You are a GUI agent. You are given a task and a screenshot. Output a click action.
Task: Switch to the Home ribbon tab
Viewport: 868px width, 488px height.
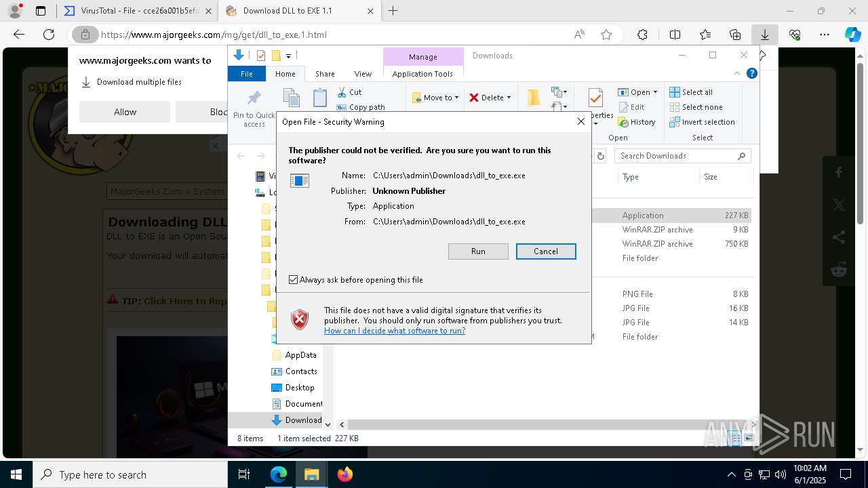pyautogui.click(x=285, y=74)
